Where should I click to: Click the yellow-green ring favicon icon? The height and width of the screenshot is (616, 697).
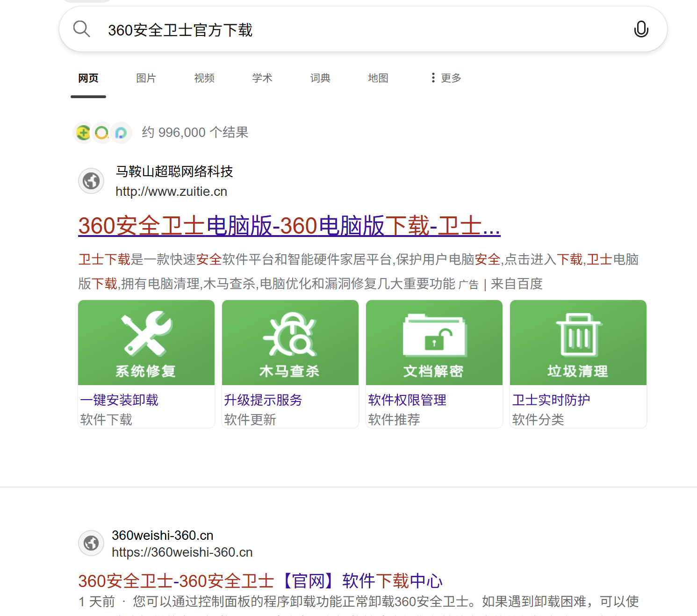pos(101,133)
